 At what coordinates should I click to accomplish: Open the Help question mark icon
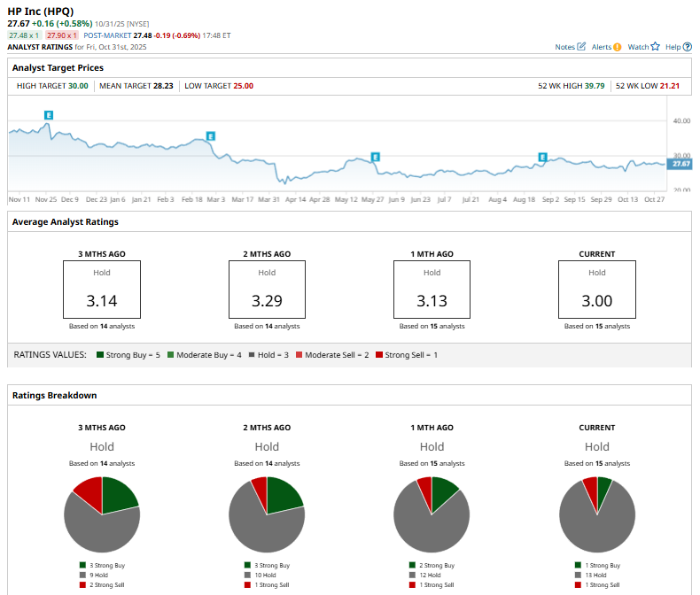[688, 47]
